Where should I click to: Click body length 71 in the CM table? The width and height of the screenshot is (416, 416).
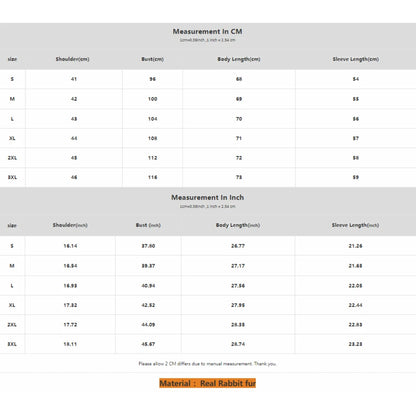point(239,138)
